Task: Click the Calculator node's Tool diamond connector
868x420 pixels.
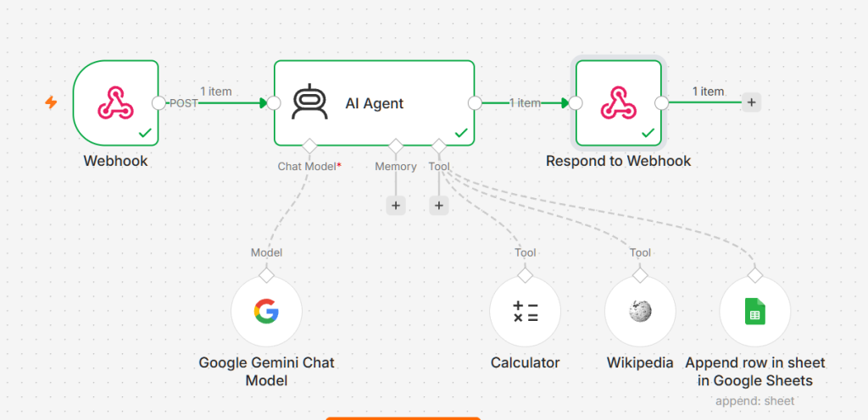Action: 526,274
